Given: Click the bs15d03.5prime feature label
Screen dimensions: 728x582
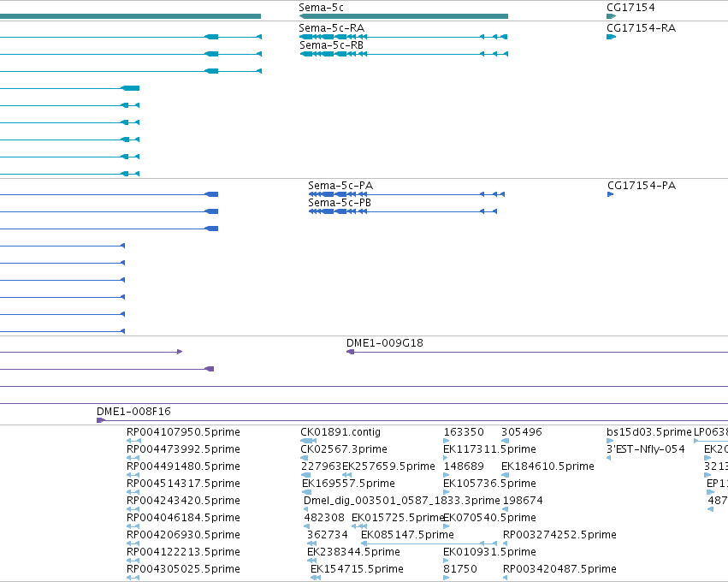Looking at the screenshot, I should click(x=649, y=432).
